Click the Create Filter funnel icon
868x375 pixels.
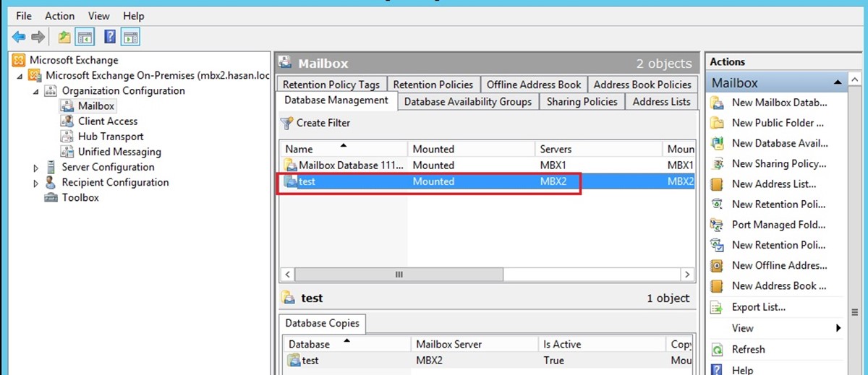click(287, 123)
